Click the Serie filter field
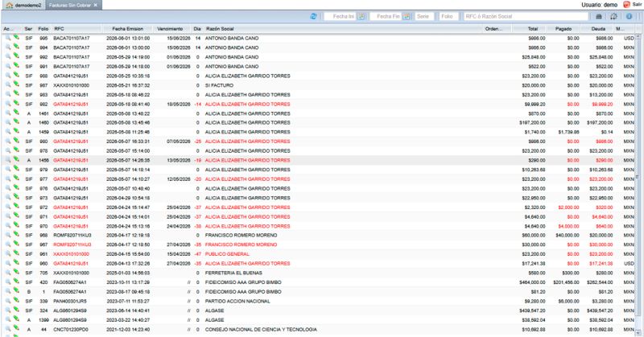Screen dimensions: 644x337 (423, 16)
